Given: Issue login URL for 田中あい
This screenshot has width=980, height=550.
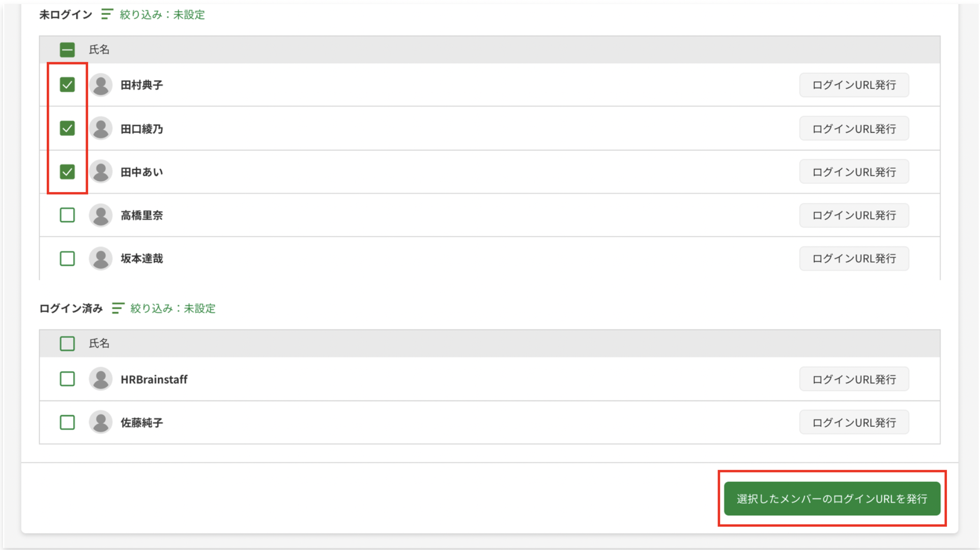Looking at the screenshot, I should 854,172.
